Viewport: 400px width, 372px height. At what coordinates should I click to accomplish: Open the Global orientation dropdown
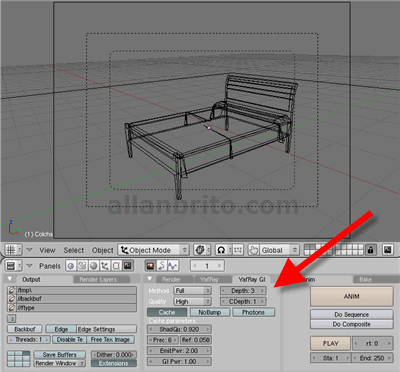pos(279,250)
